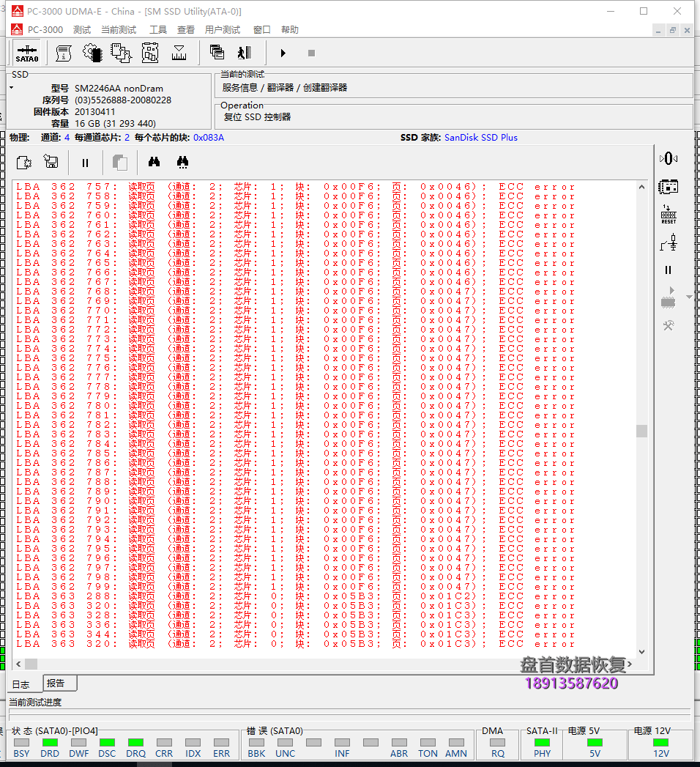The width and height of the screenshot is (700, 767).
Task: Click the circuit board toolbar icon
Action: (x=150, y=53)
